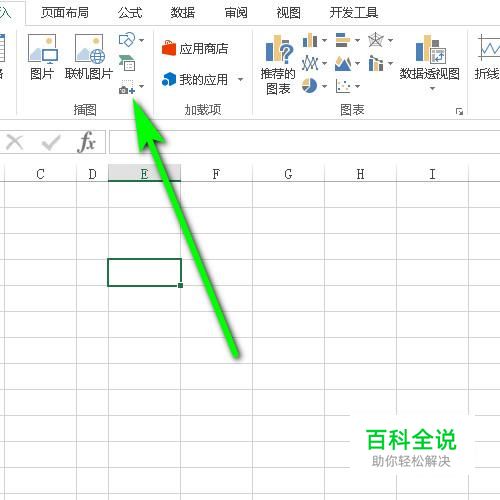Select column I header

tap(432, 174)
